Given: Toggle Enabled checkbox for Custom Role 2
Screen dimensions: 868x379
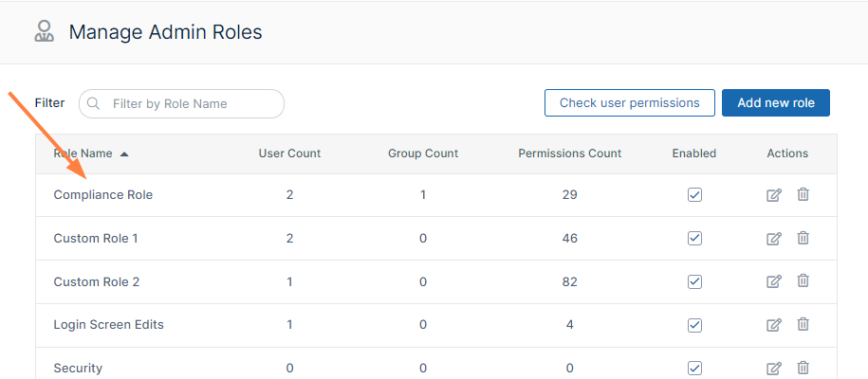Looking at the screenshot, I should (694, 281).
